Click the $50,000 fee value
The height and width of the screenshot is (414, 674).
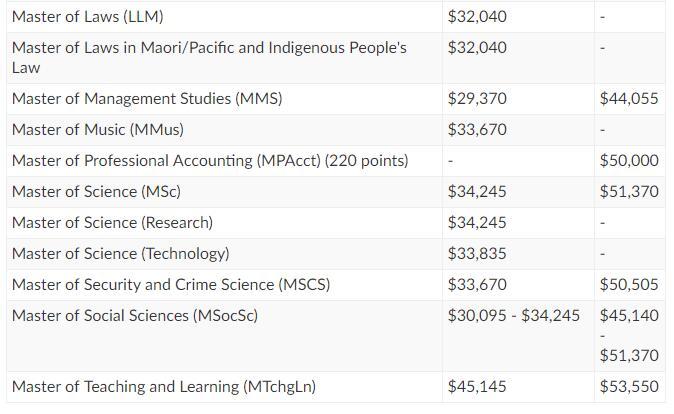point(629,161)
